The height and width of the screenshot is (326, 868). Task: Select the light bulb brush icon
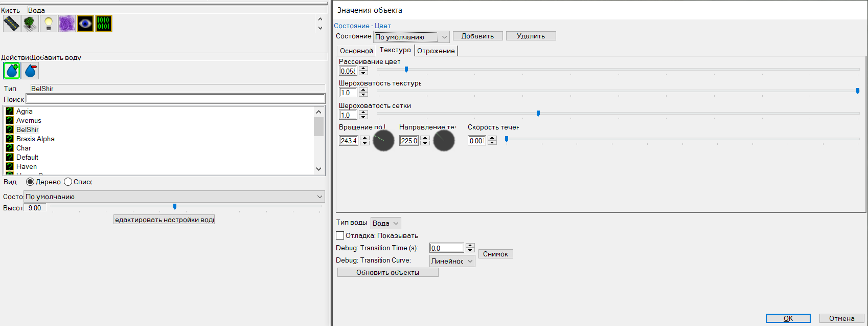click(x=49, y=24)
